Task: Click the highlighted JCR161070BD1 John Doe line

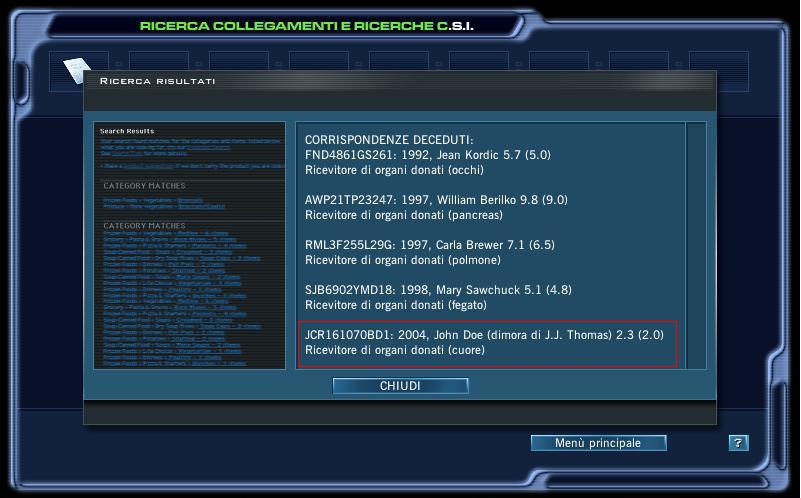Action: pos(484,335)
